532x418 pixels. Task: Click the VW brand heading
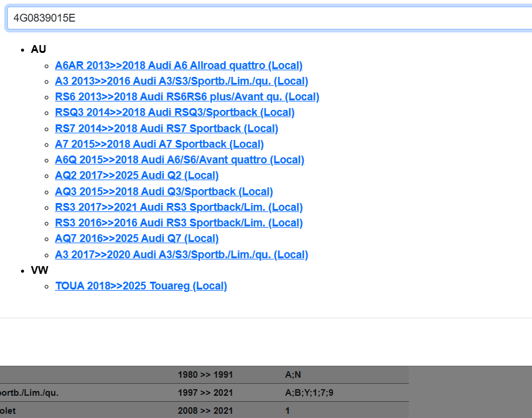40,270
